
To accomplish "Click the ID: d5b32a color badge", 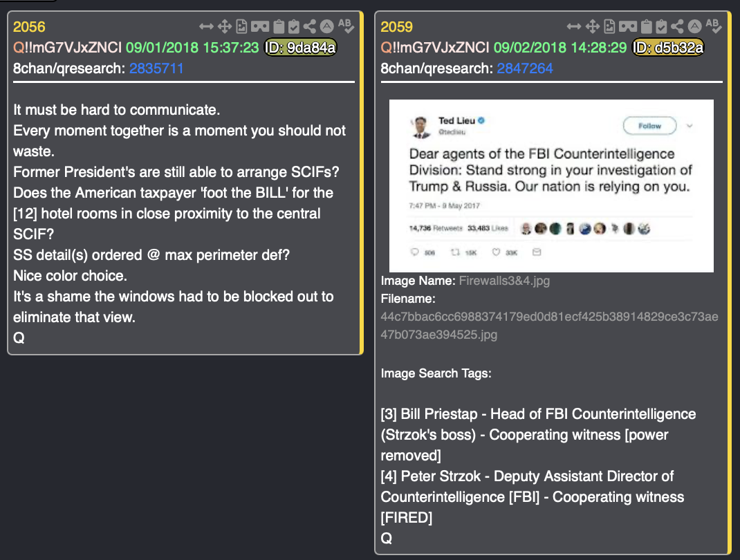I will click(668, 47).
